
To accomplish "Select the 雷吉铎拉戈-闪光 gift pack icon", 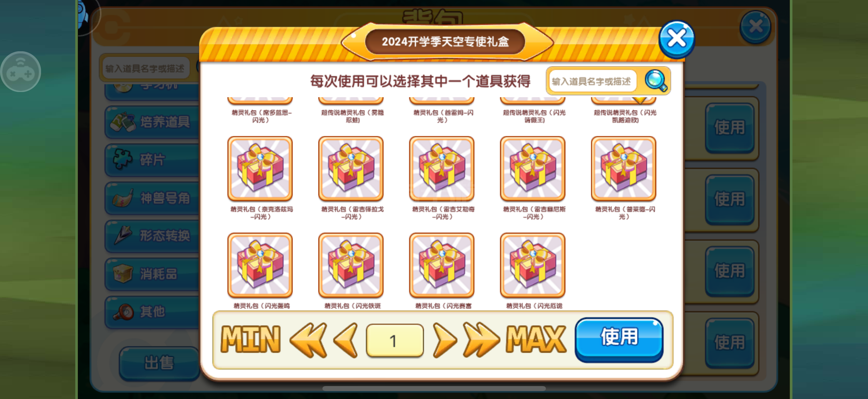I will click(351, 168).
